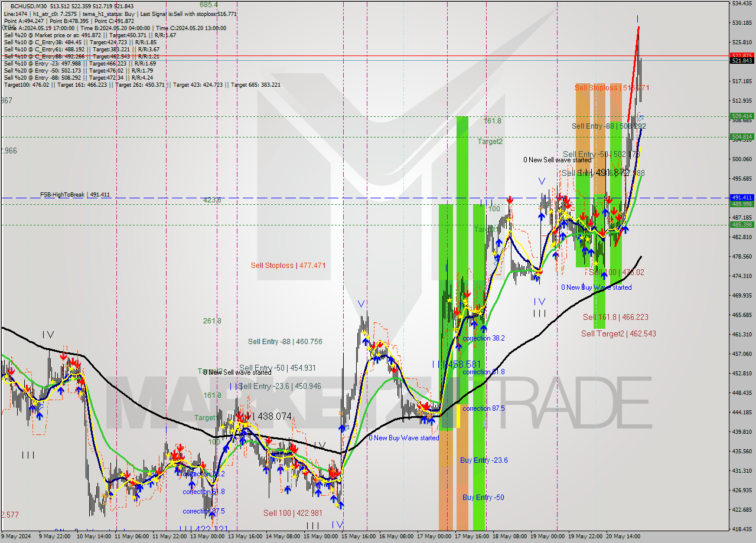The image size is (756, 543).
Task: Click the 'Sell Entry -50 | 502.173' label
Action: coord(601,154)
